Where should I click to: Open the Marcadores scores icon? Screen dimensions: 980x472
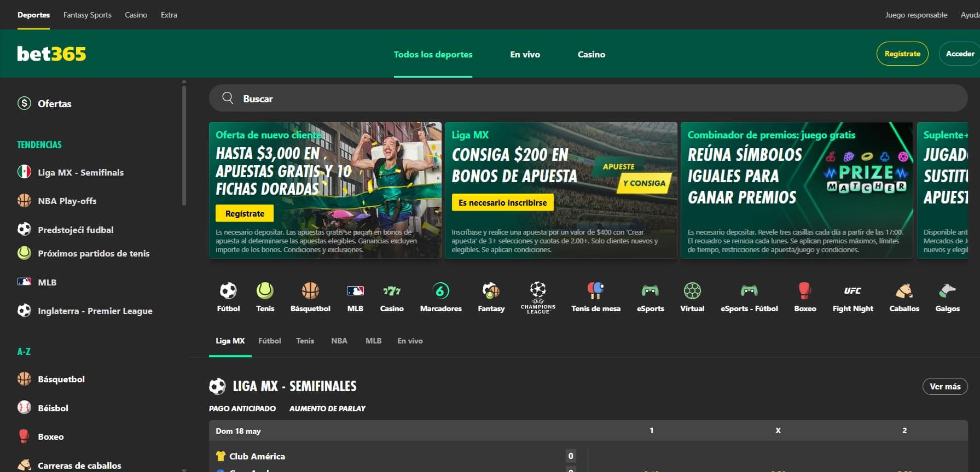coord(440,291)
